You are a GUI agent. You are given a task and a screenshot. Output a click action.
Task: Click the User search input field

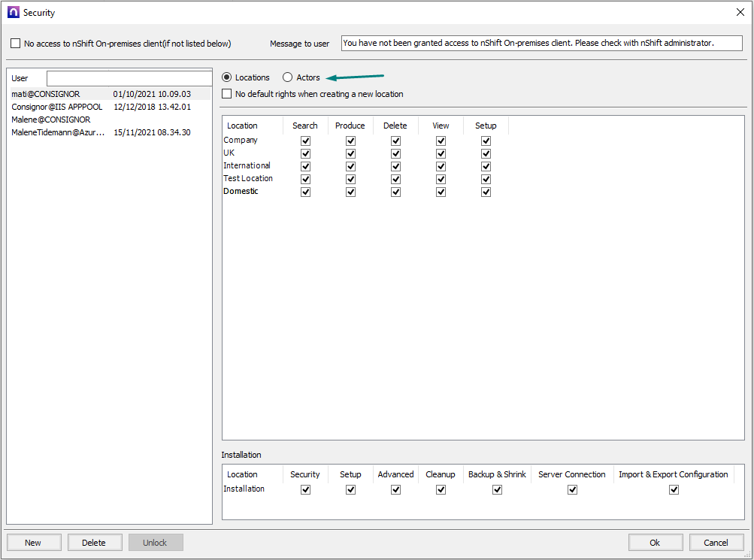(x=129, y=78)
